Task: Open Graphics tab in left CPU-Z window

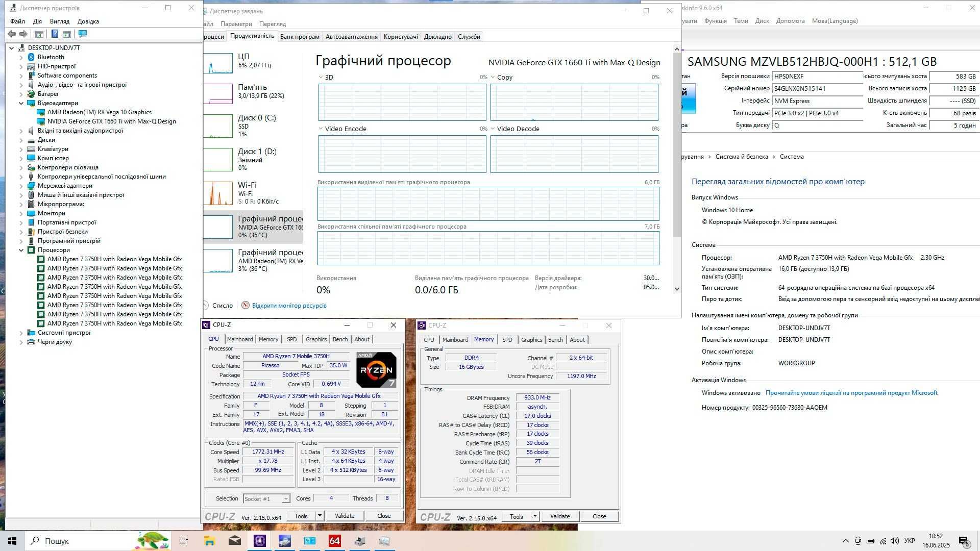Action: pos(316,339)
